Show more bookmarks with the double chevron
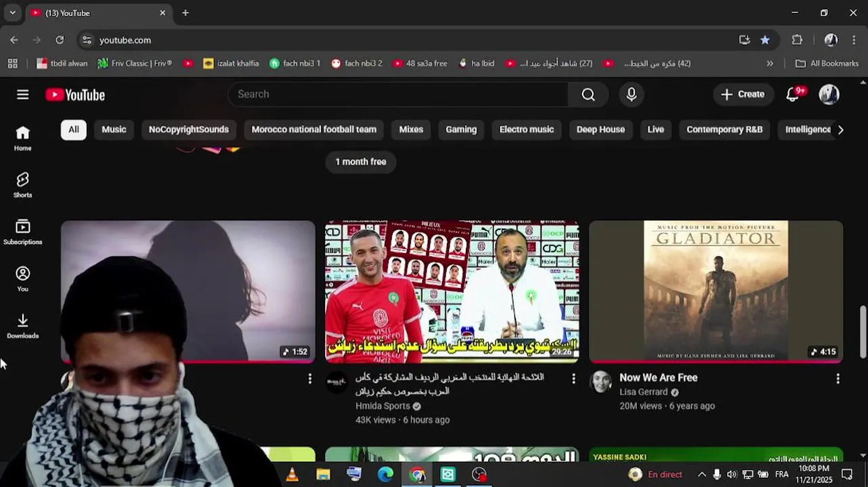This screenshot has width=868, height=487. 769,64
